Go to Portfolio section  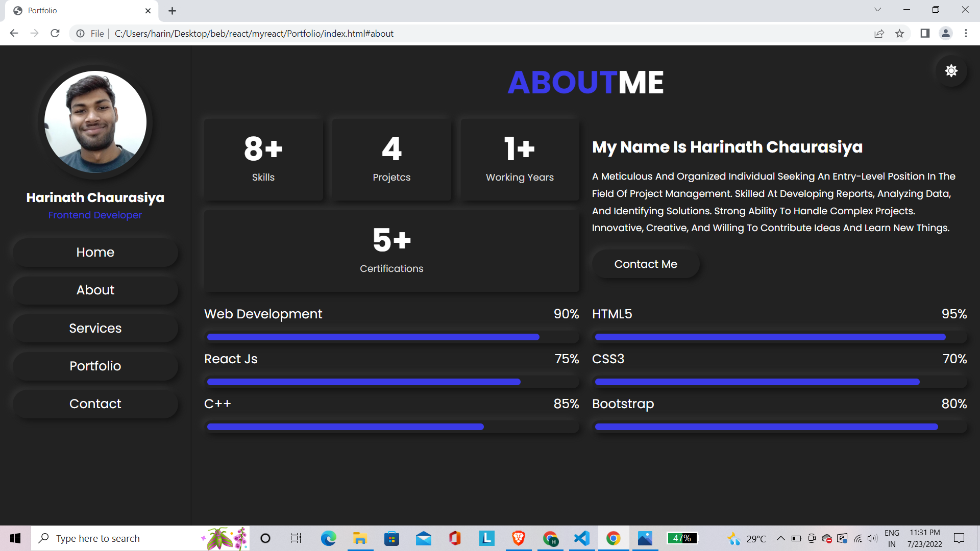click(x=95, y=366)
